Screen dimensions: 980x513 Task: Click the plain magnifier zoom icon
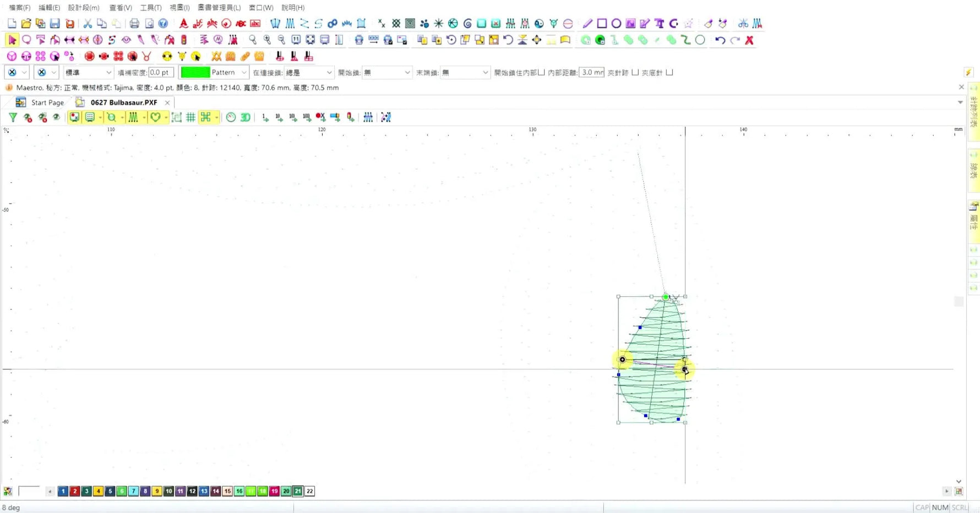[253, 40]
